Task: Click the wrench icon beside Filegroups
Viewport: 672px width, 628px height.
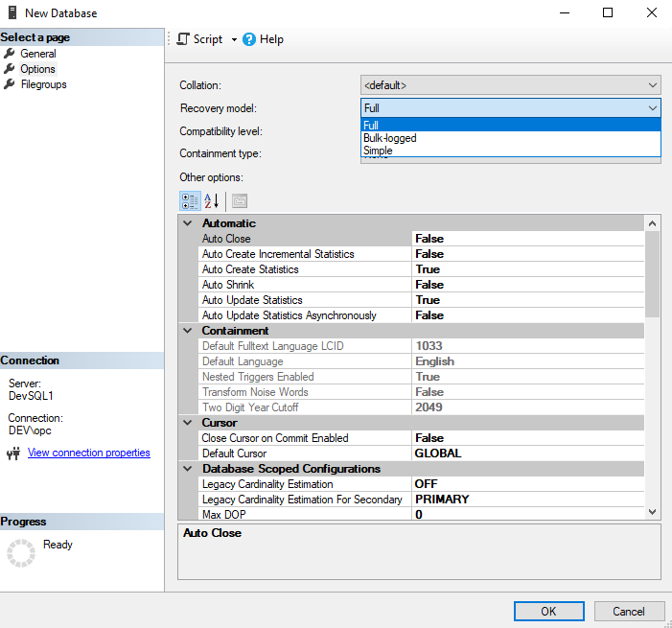Action: pyautogui.click(x=9, y=84)
